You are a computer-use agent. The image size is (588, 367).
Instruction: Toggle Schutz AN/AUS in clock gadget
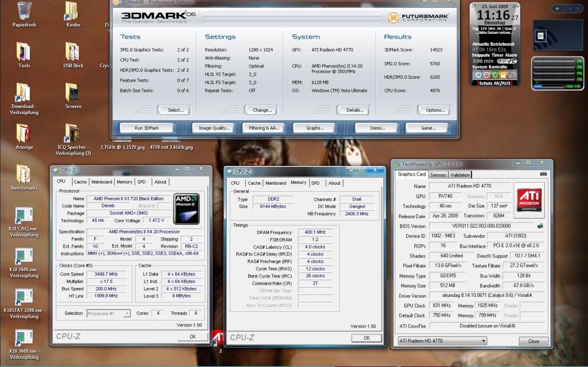[x=495, y=83]
